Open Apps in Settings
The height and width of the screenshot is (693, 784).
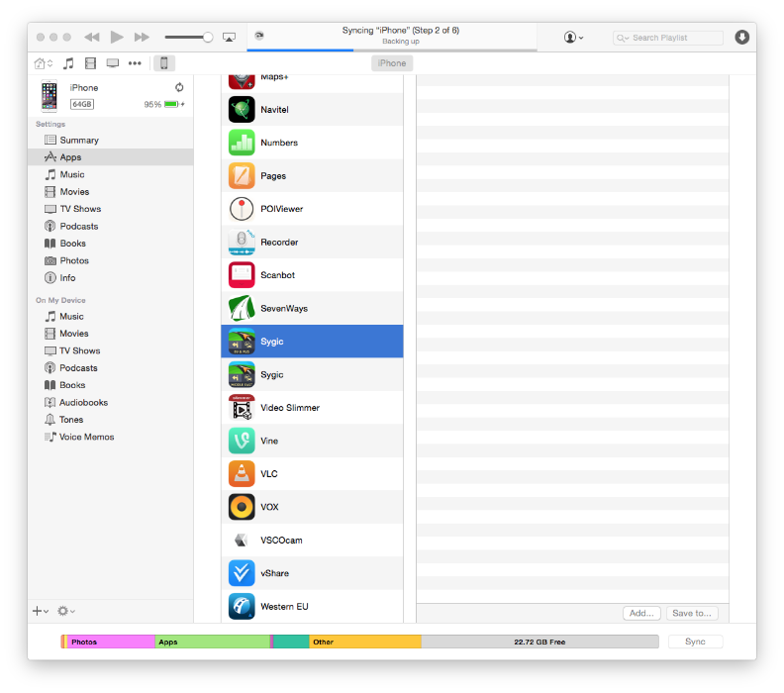tap(111, 157)
